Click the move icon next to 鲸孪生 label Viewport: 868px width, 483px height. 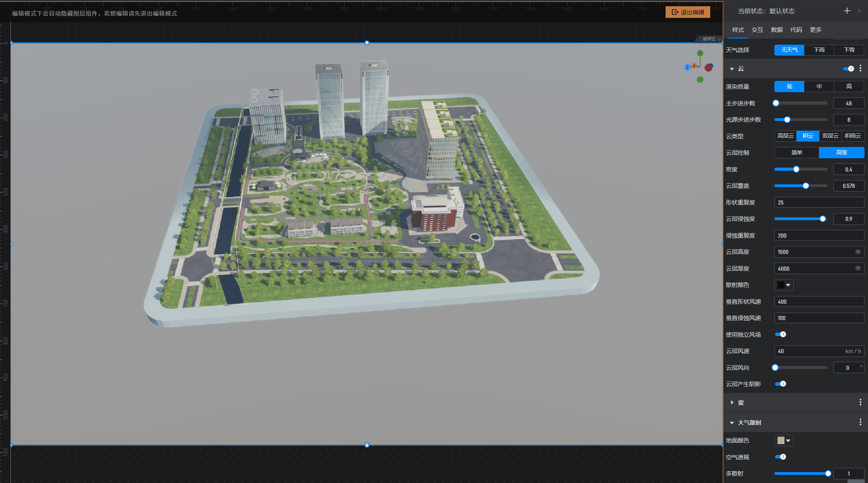point(719,39)
